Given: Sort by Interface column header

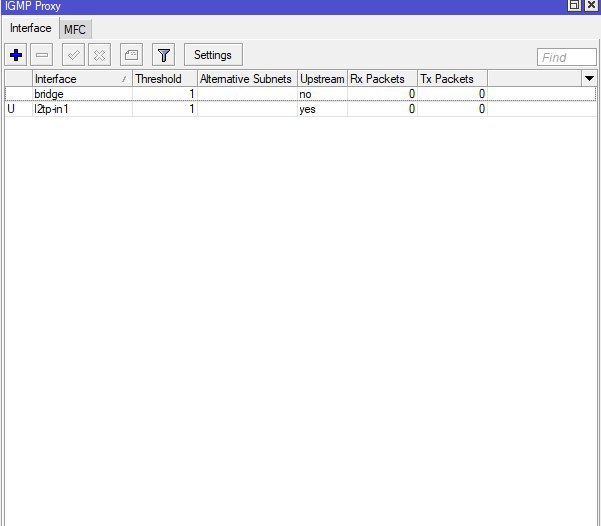Looking at the screenshot, I should (82, 79).
